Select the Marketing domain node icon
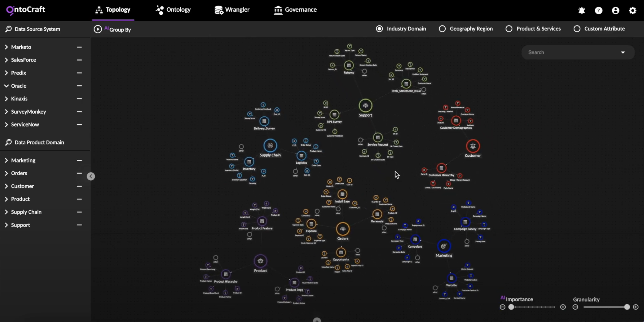Image resolution: width=644 pixels, height=322 pixels. coord(444,246)
